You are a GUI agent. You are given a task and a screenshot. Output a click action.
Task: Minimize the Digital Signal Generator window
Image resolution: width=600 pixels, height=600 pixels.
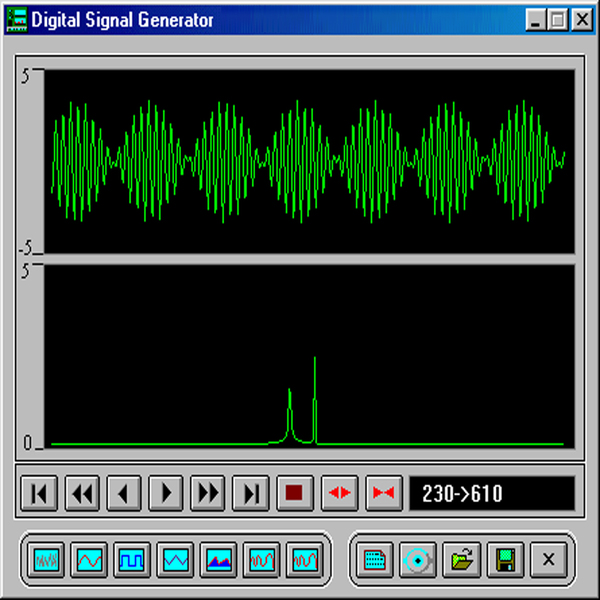coord(536,20)
